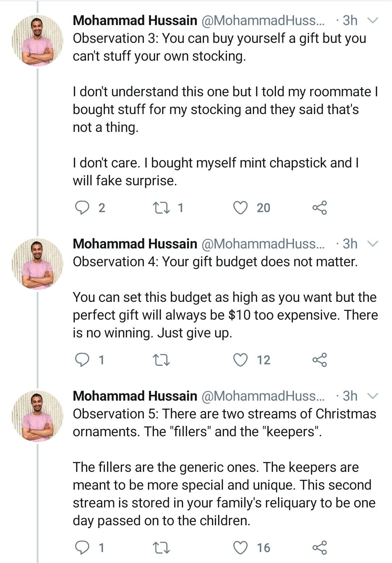This screenshot has width=392, height=563.
Task: Open the chevron menu on Observation 5 tweet
Action: [x=373, y=396]
